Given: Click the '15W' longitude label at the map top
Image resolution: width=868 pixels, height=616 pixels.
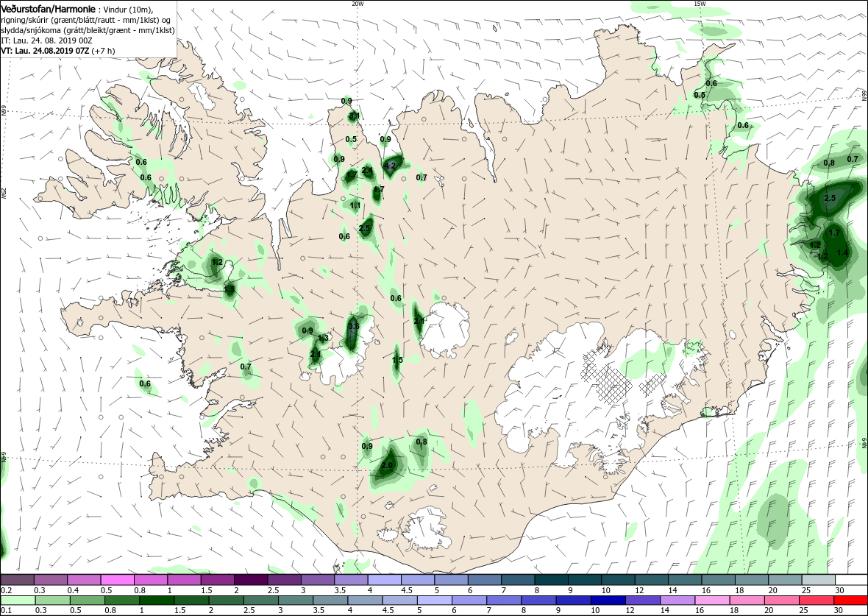Looking at the screenshot, I should 699,4.
